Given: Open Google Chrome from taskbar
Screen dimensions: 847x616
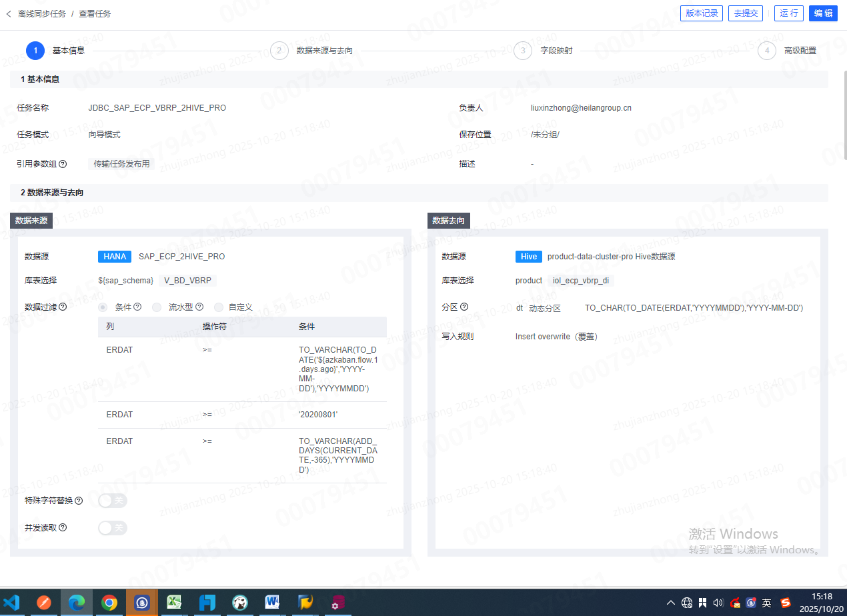Looking at the screenshot, I should click(x=109, y=603).
